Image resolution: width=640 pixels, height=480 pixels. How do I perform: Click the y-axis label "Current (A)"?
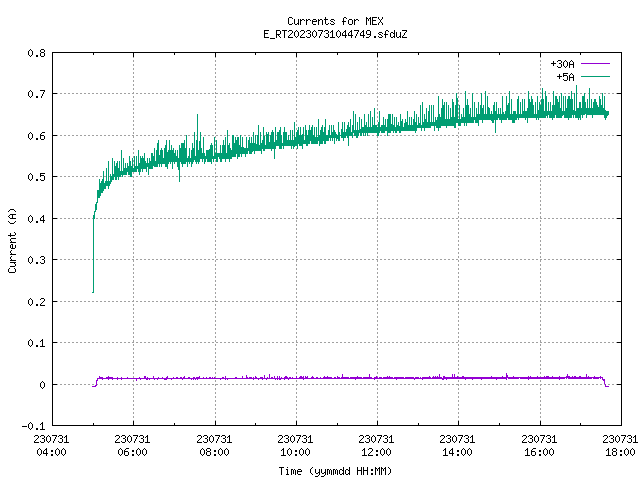[12, 240]
